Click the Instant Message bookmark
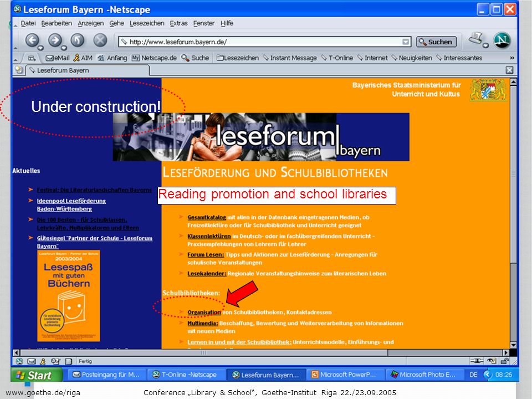This screenshot has height=399, width=532. (290, 58)
